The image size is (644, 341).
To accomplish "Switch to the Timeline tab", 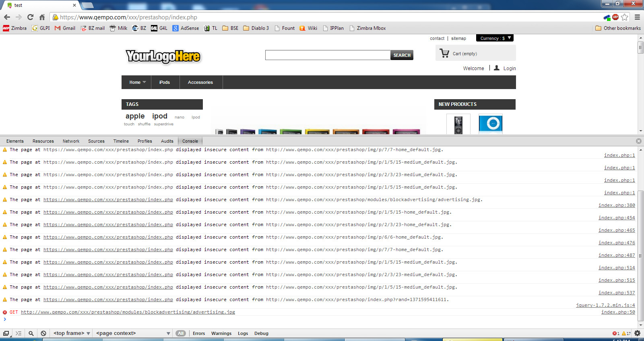I will (x=121, y=141).
